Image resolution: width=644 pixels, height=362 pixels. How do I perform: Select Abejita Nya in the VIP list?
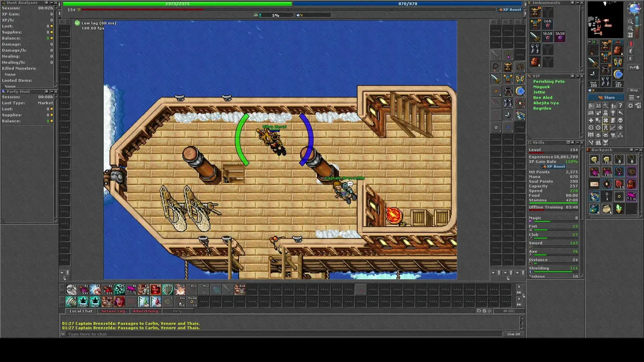[x=546, y=103]
